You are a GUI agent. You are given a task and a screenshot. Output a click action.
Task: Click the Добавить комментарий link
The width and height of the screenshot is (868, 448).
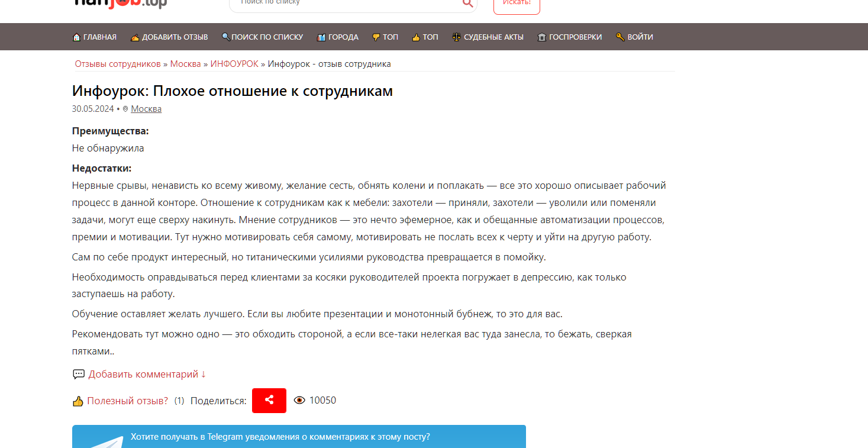147,375
